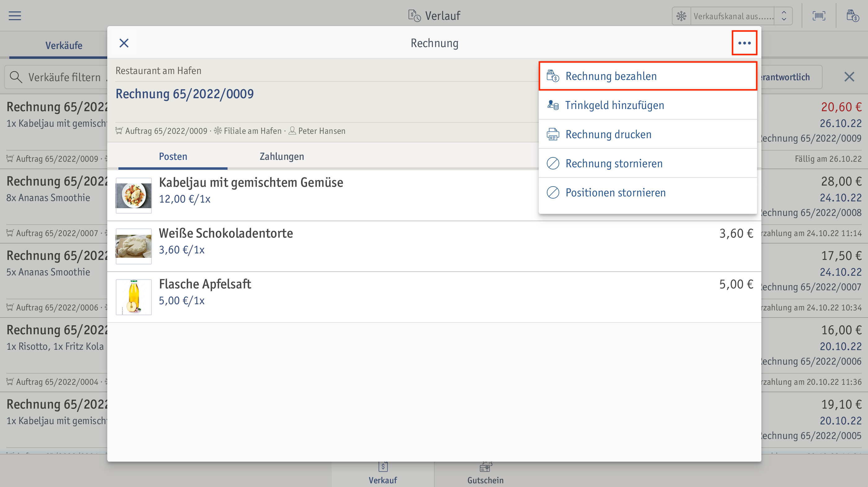868x487 pixels.
Task: Click the Verkauf receipt icon at bottom
Action: pyautogui.click(x=383, y=467)
